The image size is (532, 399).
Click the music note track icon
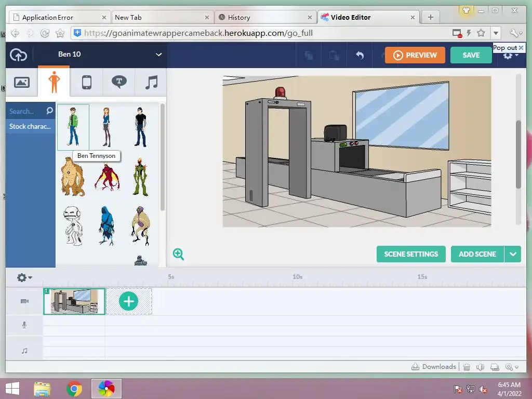tap(24, 351)
